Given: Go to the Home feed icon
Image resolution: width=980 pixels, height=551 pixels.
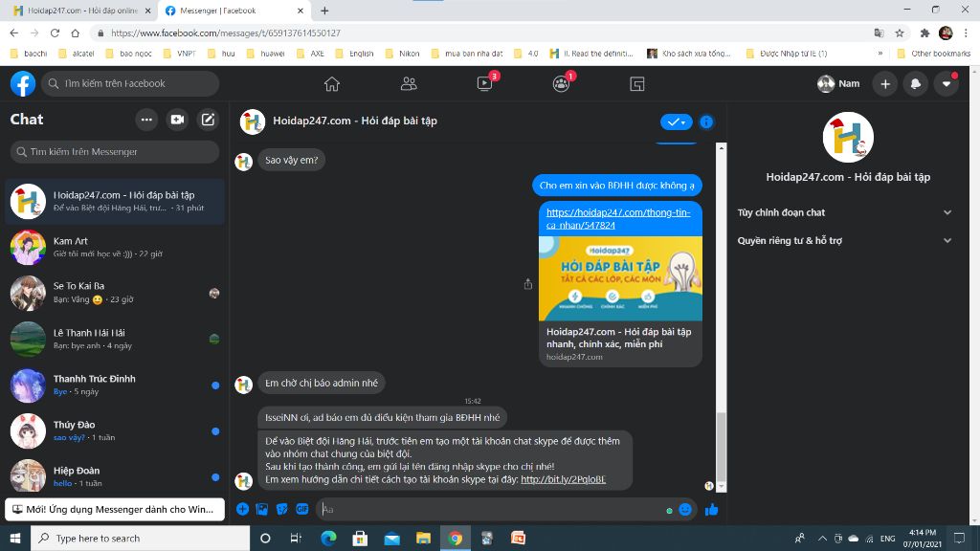Looking at the screenshot, I should click(x=332, y=84).
